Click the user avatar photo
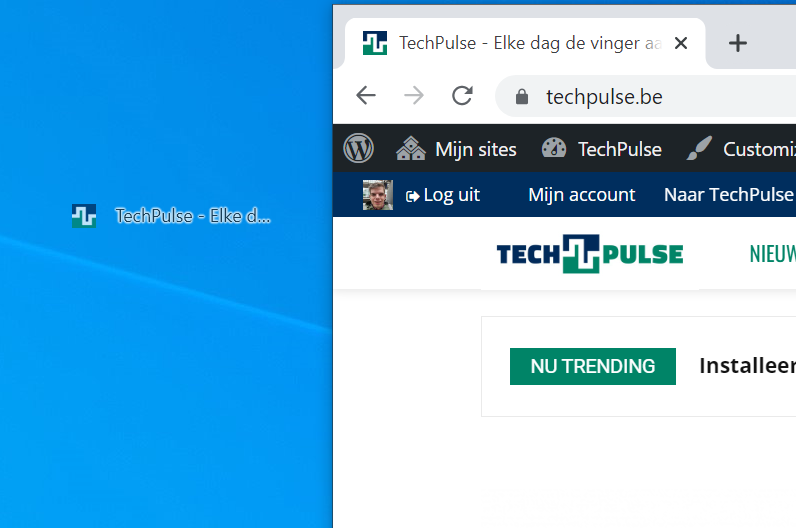 point(378,195)
